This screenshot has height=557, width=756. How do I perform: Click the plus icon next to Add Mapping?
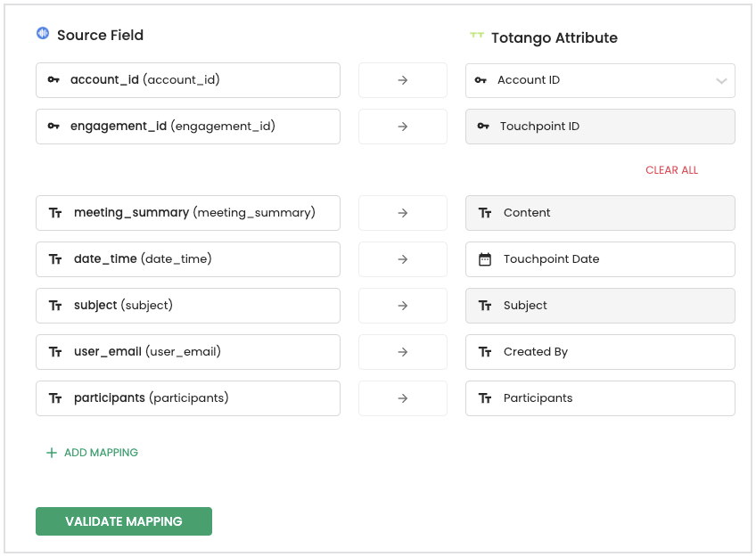[52, 453]
